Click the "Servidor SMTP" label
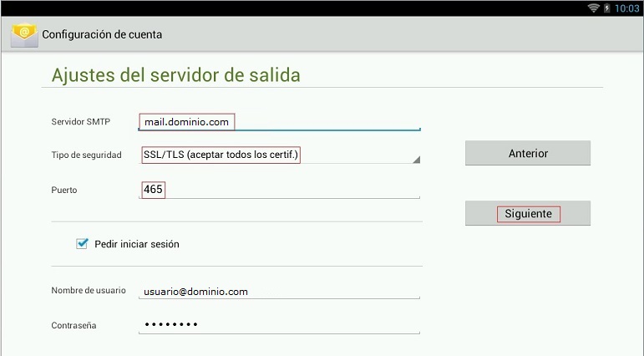 point(80,122)
